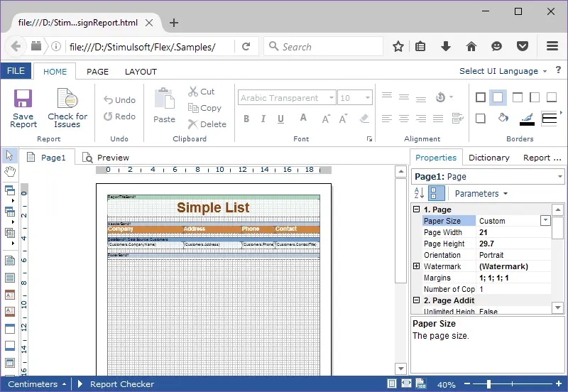The height and width of the screenshot is (392, 568).
Task: Toggle the all borders option
Action: tap(481, 97)
